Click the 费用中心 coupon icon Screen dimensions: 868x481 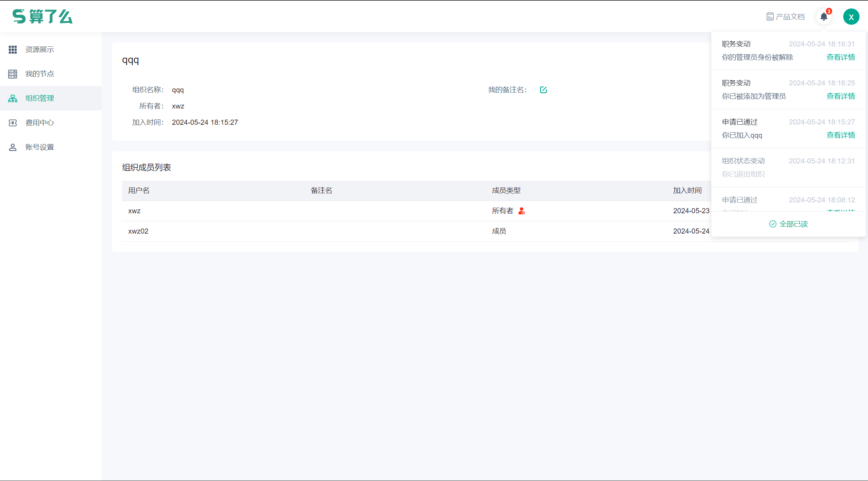13,123
